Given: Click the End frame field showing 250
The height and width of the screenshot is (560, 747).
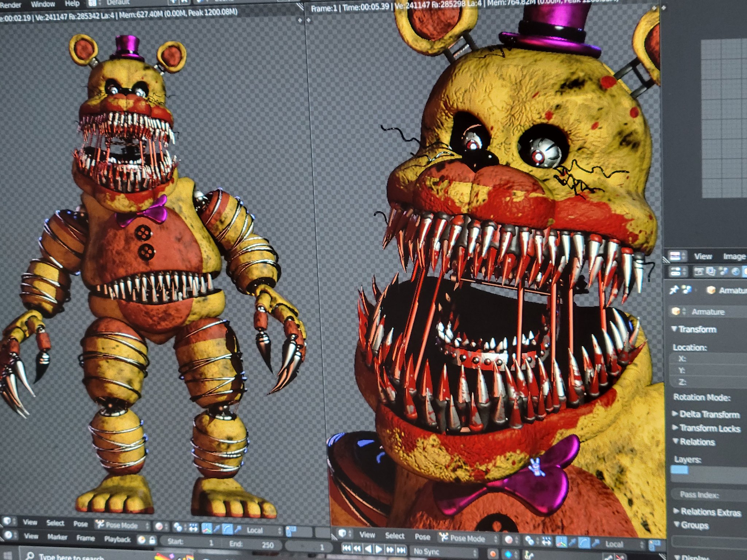Looking at the screenshot, I should tap(252, 544).
